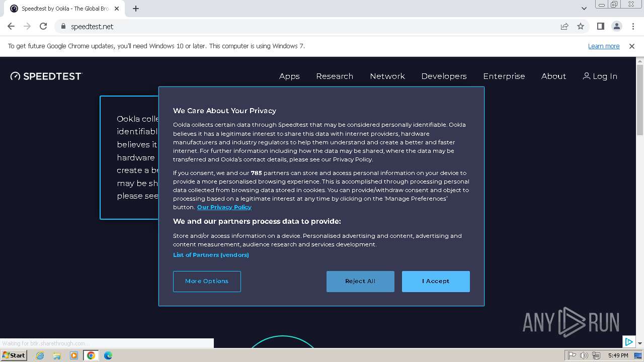644x362 pixels.
Task: Click the system clock showing 5:49 PM
Action: tap(618, 355)
